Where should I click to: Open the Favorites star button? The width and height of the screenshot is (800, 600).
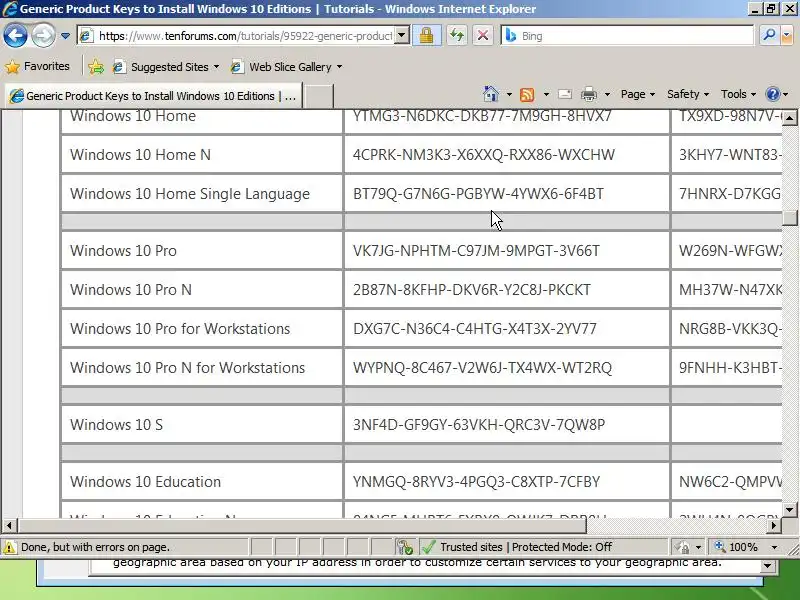(37, 66)
